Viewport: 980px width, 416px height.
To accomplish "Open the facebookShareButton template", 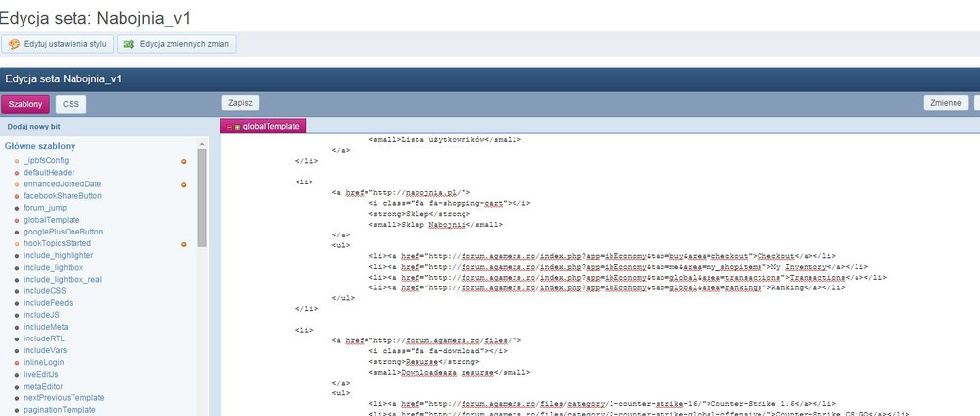I will point(63,196).
